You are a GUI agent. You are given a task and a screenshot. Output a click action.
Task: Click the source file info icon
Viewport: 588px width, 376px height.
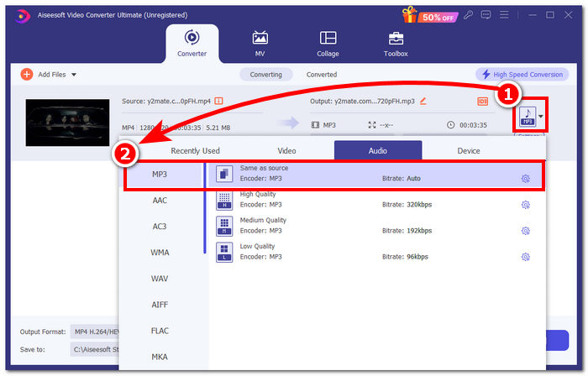click(x=219, y=101)
